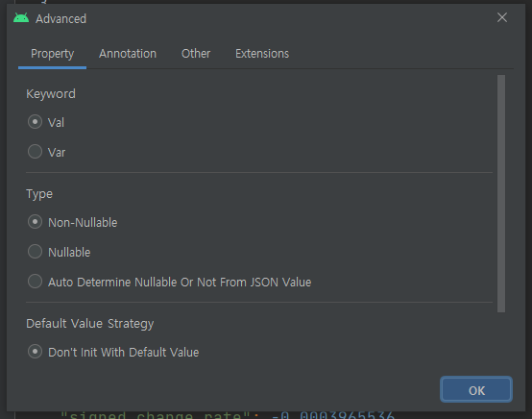The image size is (532, 419).
Task: Click the Default Value Strategy heading
Action: 90,324
